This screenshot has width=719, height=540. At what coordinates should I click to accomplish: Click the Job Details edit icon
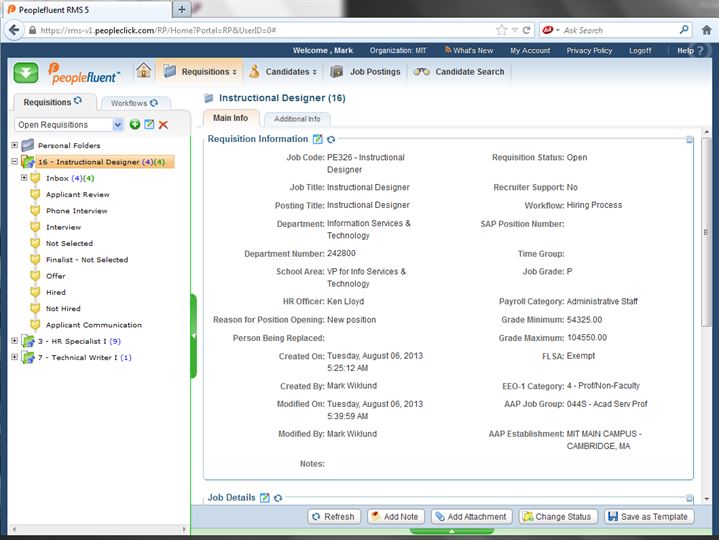[x=265, y=497]
